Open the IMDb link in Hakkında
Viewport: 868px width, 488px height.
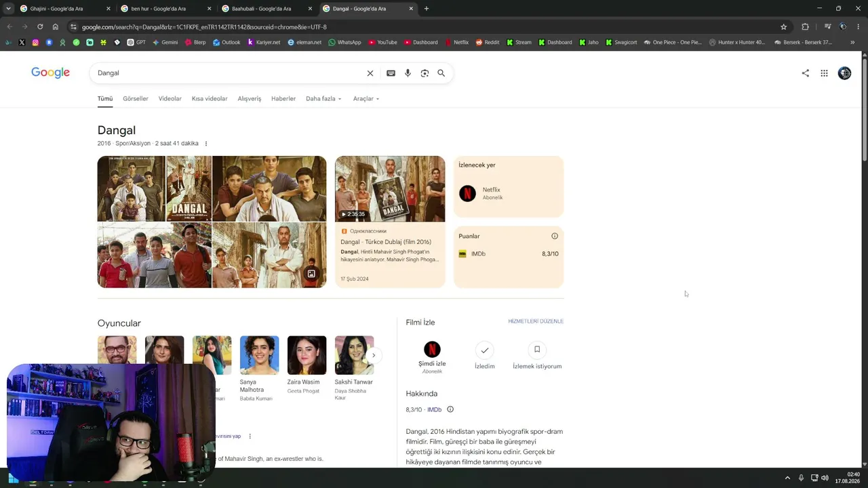(434, 409)
